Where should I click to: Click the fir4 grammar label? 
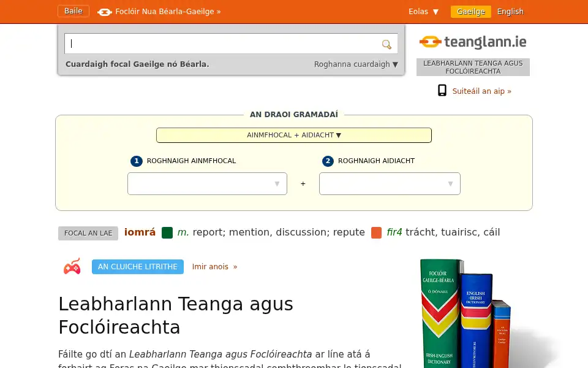pyautogui.click(x=394, y=232)
